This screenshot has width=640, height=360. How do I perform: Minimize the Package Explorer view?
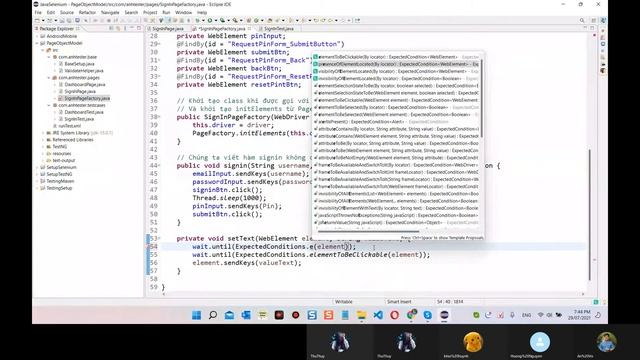[131, 28]
